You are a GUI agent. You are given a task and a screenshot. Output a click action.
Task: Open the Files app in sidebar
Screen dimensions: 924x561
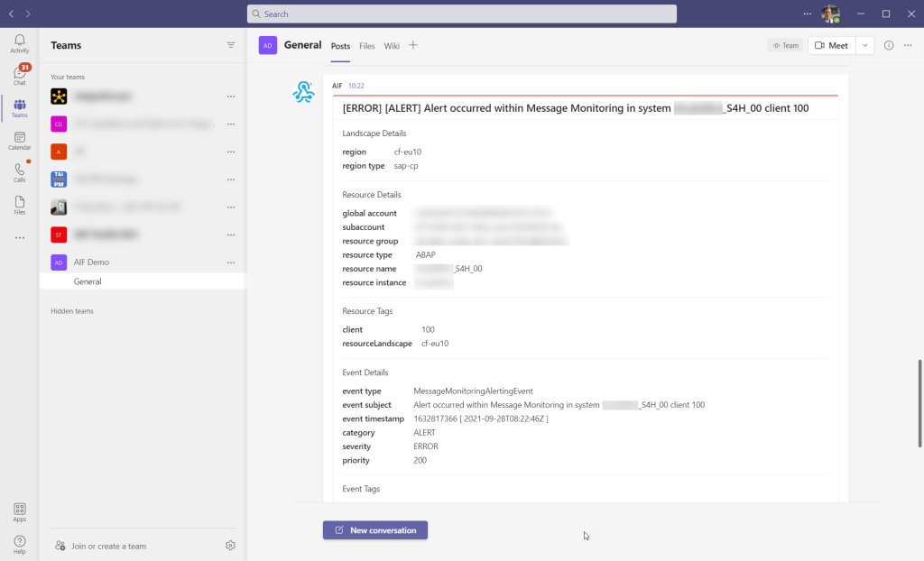coord(20,205)
